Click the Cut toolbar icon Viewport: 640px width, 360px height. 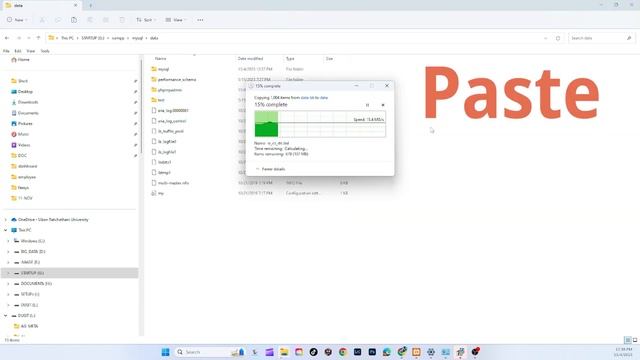pyautogui.click(x=42, y=20)
